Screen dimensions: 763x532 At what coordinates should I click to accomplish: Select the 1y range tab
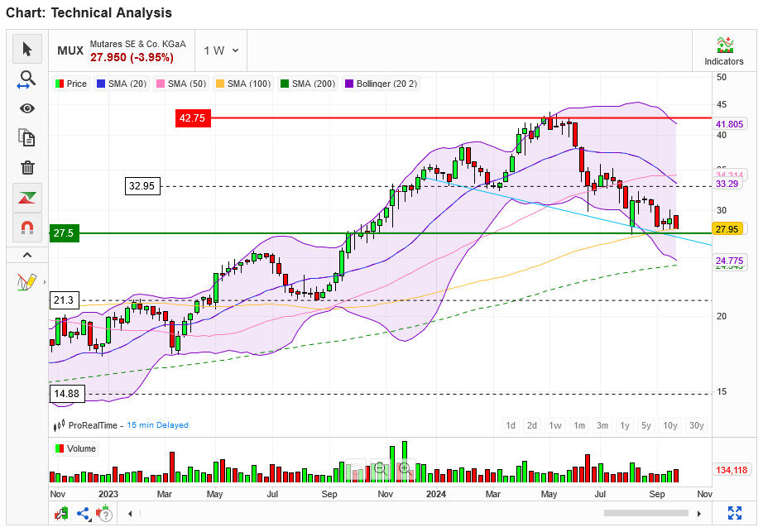pyautogui.click(x=625, y=425)
